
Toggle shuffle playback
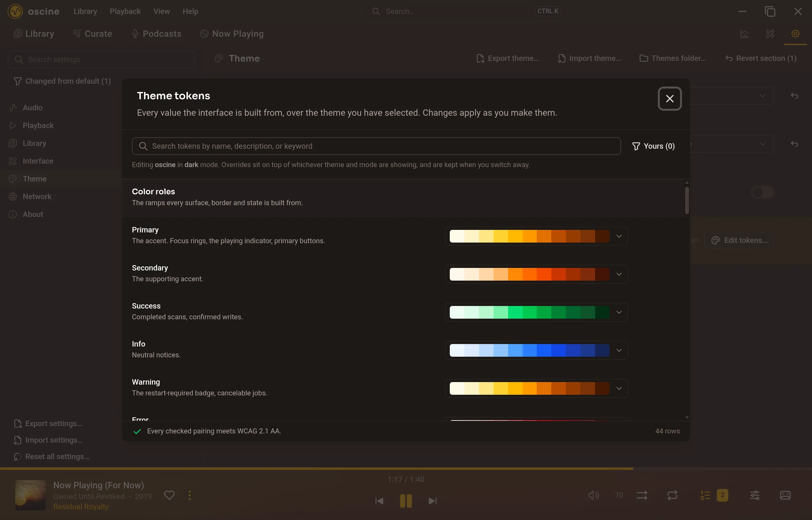point(642,495)
